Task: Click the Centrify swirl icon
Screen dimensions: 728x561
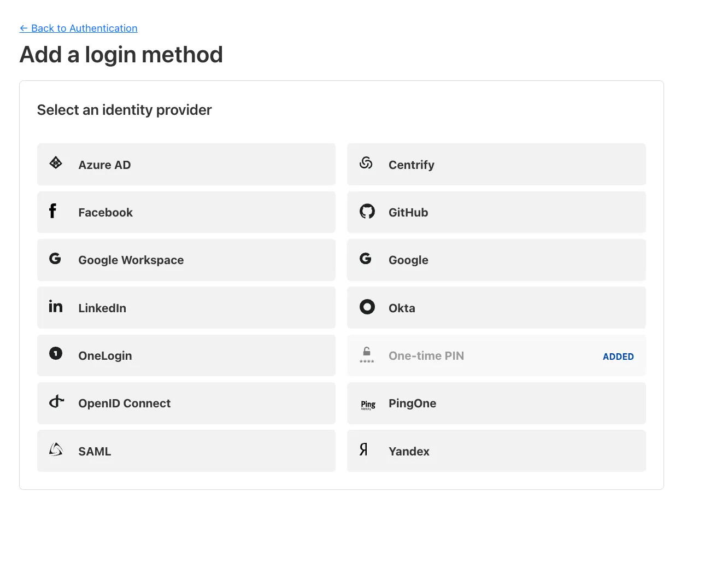Action: (x=366, y=163)
